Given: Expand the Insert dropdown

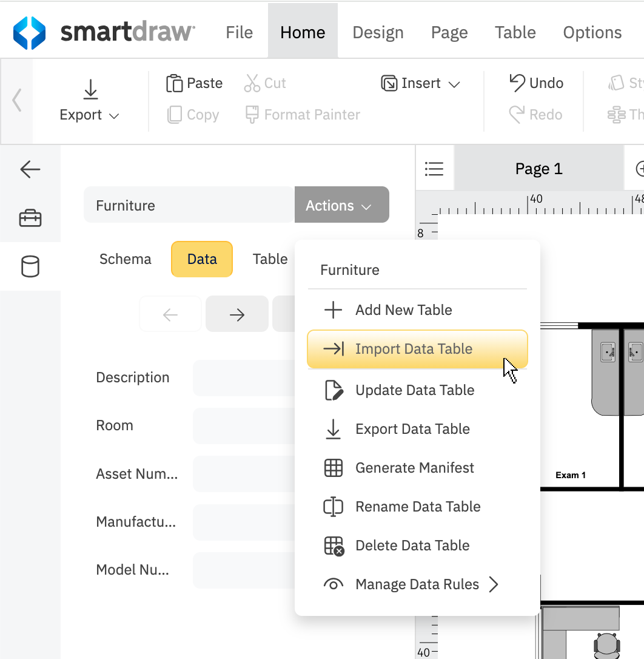Looking at the screenshot, I should pyautogui.click(x=420, y=83).
